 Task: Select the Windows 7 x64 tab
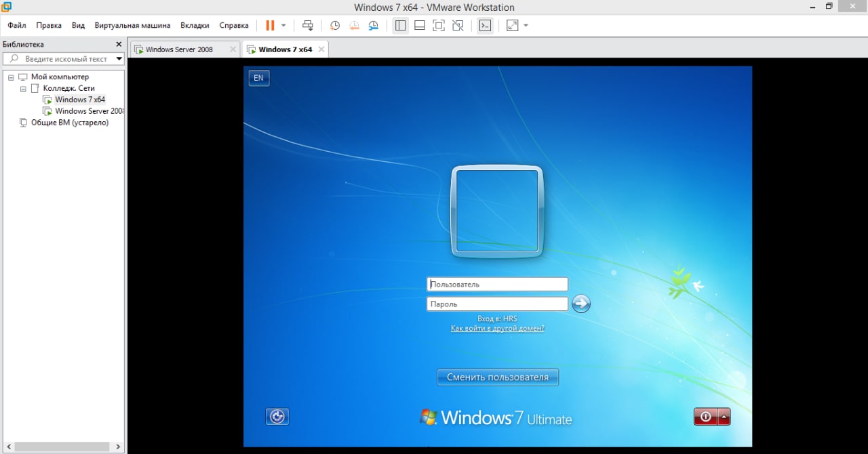[285, 49]
